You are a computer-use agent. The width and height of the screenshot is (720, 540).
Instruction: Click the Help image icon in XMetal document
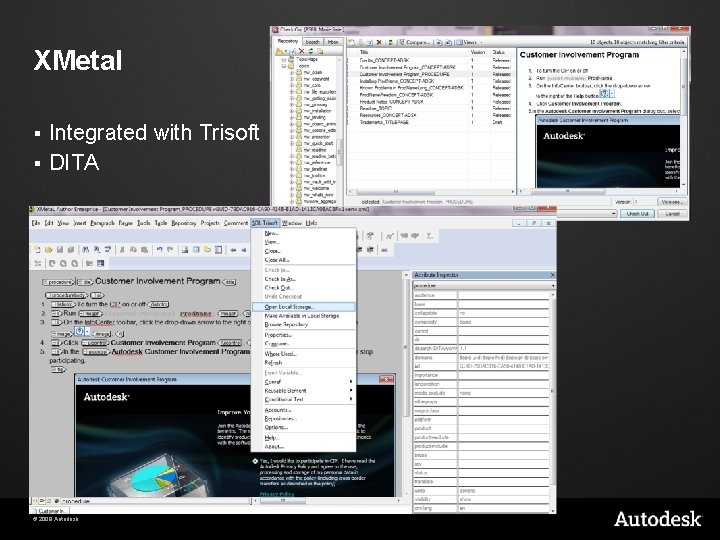pyautogui.click(x=79, y=332)
